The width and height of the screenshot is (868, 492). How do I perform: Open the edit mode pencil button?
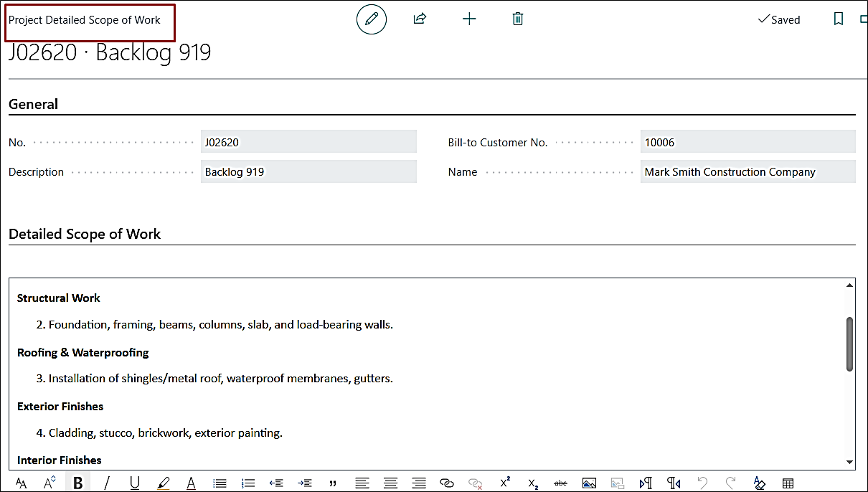(x=371, y=19)
